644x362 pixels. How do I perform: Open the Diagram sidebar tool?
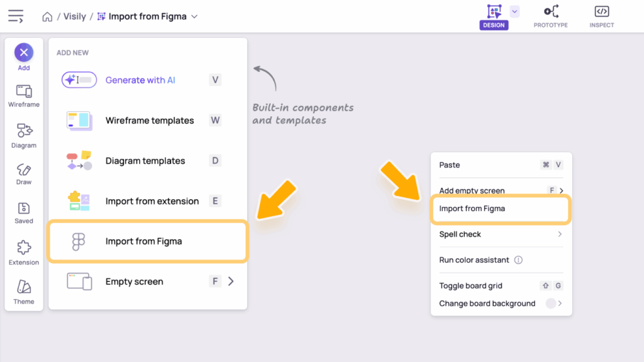click(x=24, y=135)
